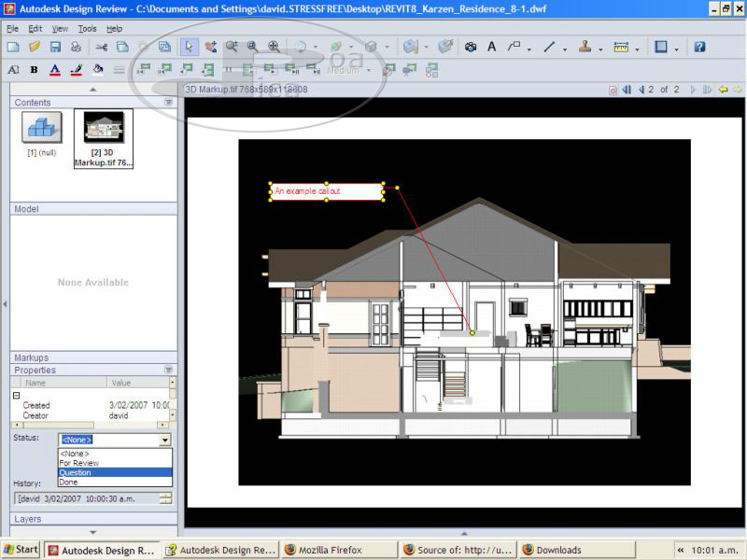
Task: Switch to Mozilla Firefox in taskbar
Action: (x=338, y=550)
